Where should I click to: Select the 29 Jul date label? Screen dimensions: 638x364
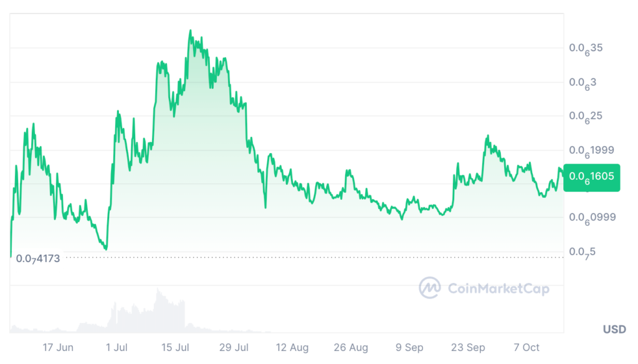(234, 347)
